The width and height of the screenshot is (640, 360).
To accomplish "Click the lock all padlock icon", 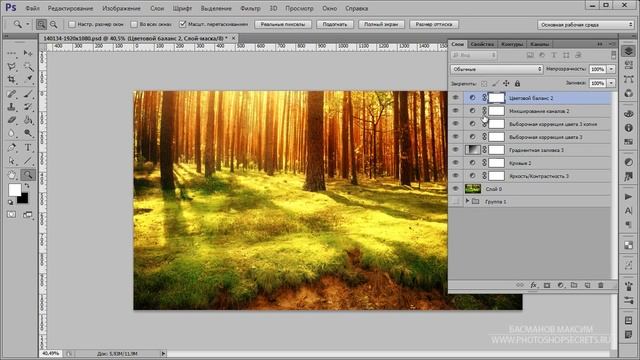I will pos(518,83).
